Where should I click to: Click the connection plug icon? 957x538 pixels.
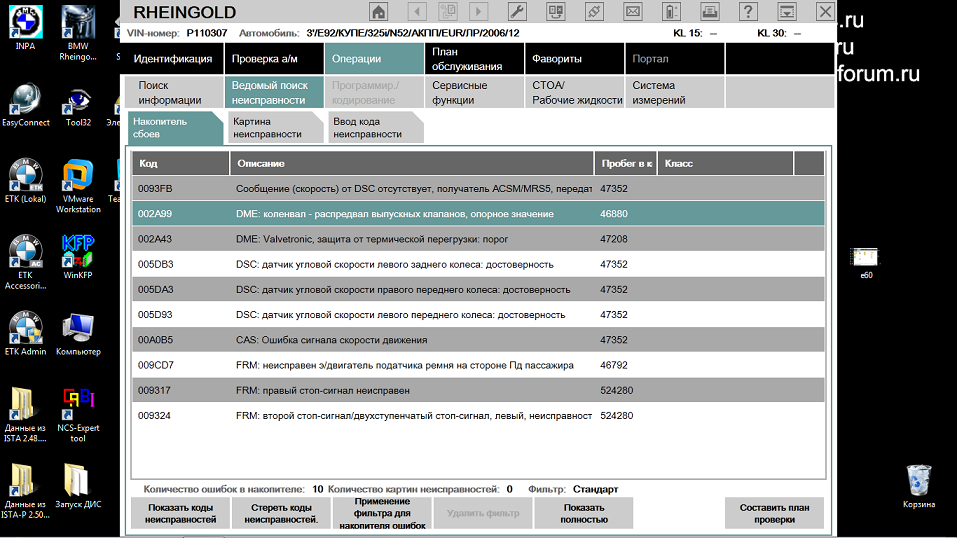click(595, 12)
